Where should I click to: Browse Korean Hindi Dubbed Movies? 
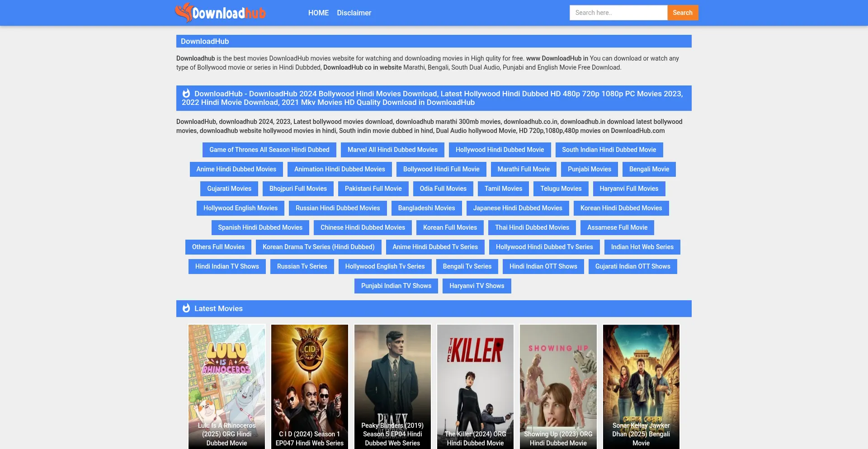pyautogui.click(x=621, y=208)
